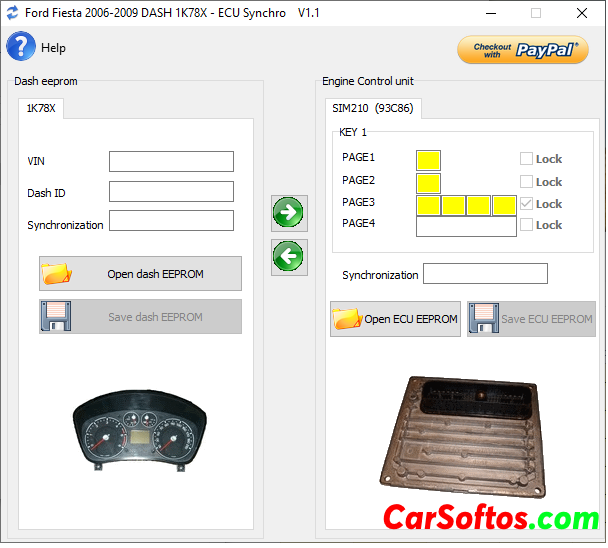Screen dimensions: 608x548
Task: Click the floppy icon on Save ECU EEPROM
Action: click(x=484, y=319)
